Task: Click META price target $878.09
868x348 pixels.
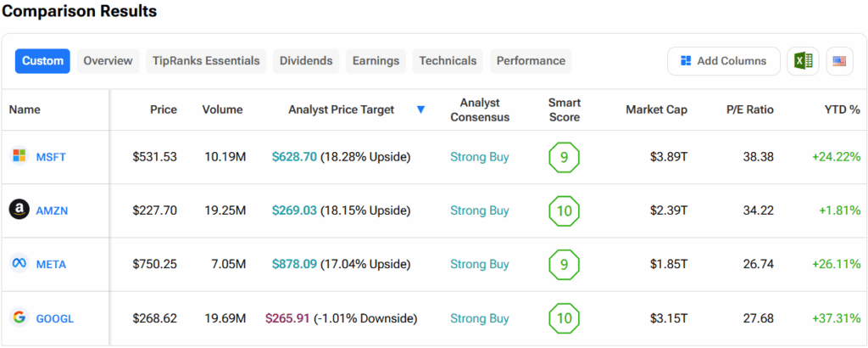Action: tap(294, 264)
